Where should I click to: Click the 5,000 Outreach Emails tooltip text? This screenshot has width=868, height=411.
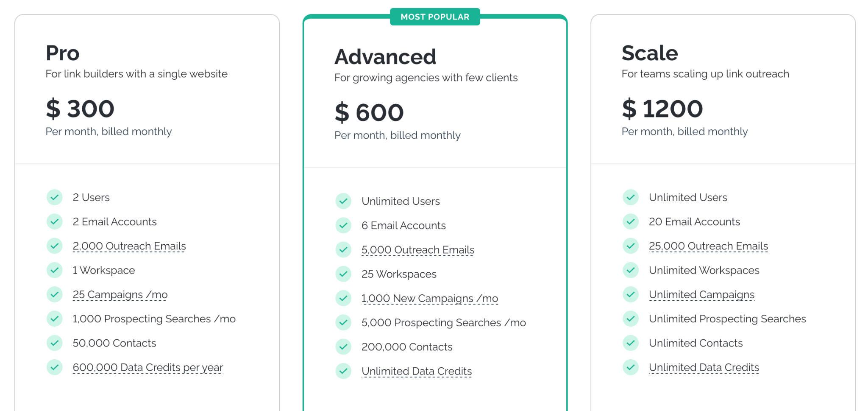[x=418, y=250]
